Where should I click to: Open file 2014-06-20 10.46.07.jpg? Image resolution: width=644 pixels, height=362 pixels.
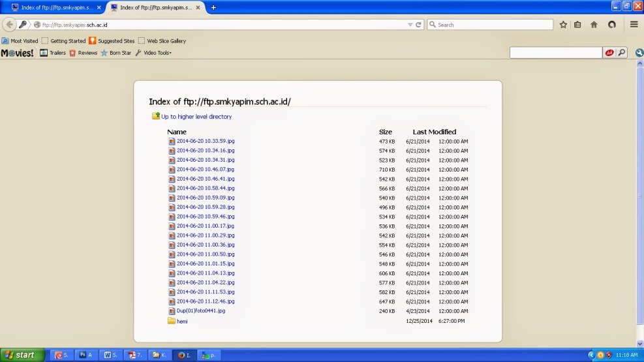(x=206, y=169)
